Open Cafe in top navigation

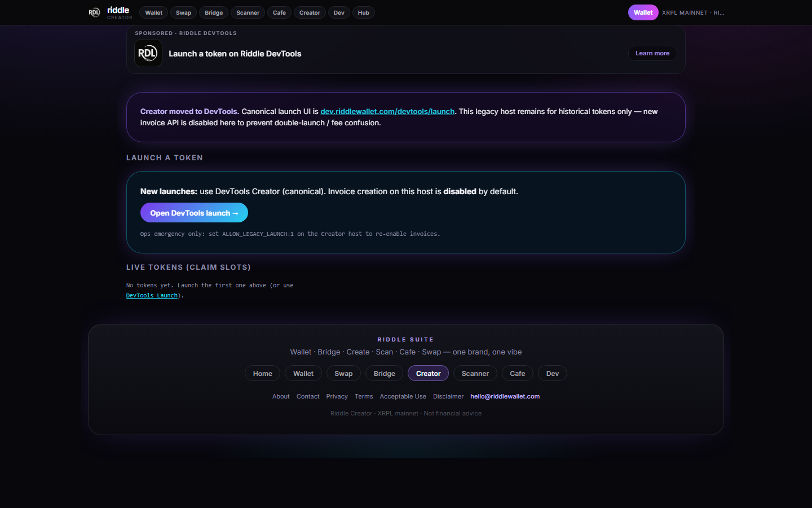coord(279,12)
